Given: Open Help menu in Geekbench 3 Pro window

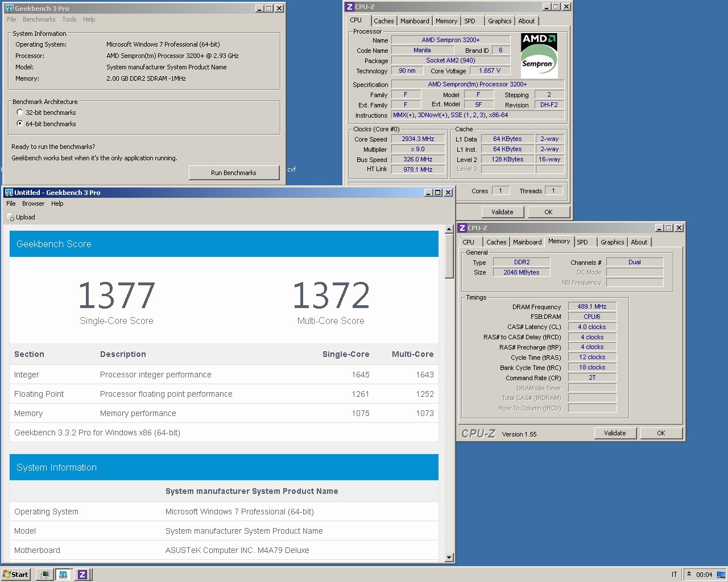Looking at the screenshot, I should click(x=89, y=19).
